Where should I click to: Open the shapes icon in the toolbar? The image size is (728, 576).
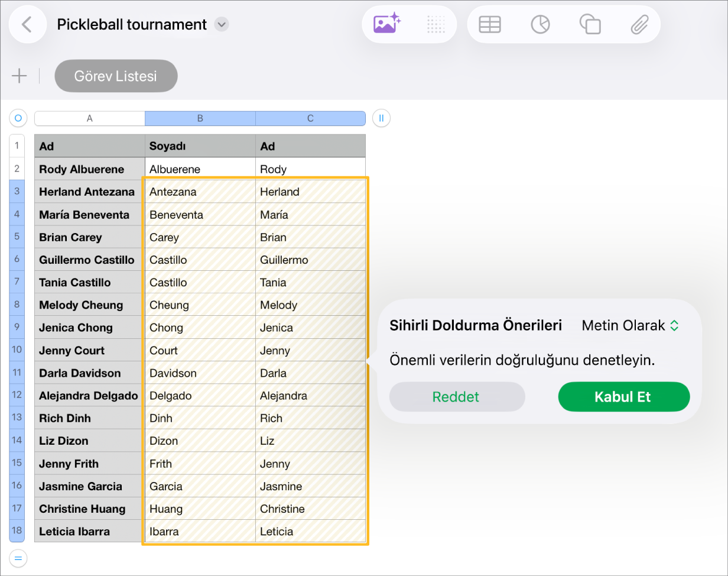pos(590,24)
